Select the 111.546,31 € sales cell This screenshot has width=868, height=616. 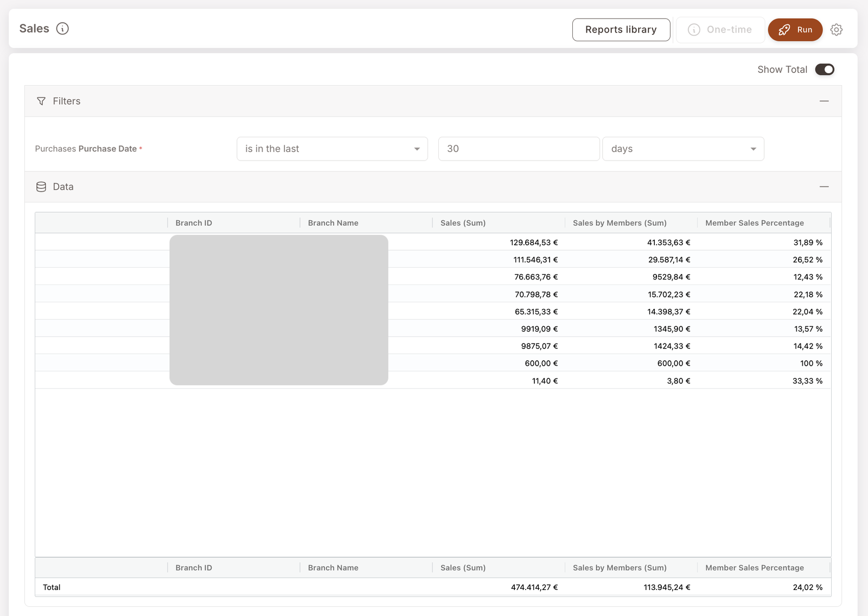499,260
